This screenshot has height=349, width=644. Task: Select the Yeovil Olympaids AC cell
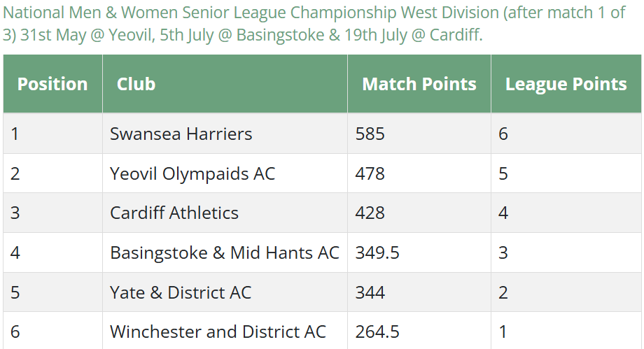click(x=225, y=173)
